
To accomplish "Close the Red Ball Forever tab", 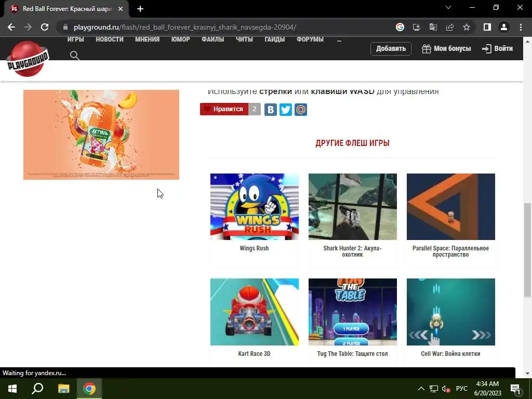I will coord(121,9).
